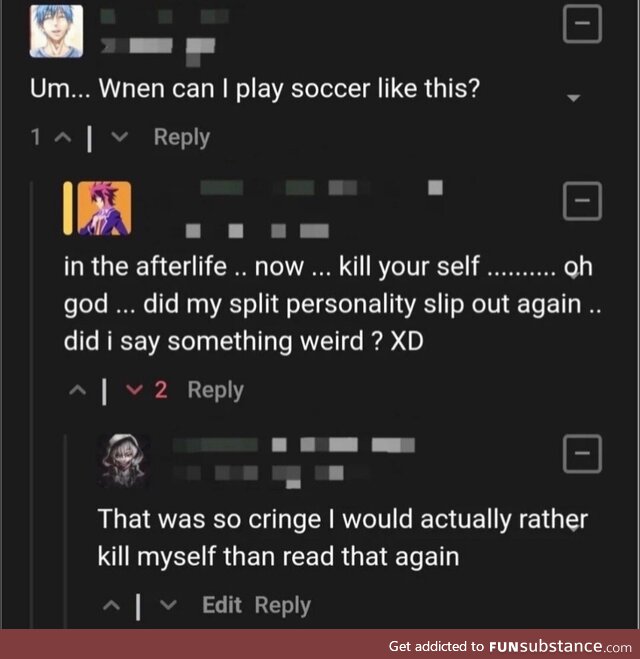Click the upvote count "1" on top comment
The width and height of the screenshot is (640, 659).
(36, 137)
